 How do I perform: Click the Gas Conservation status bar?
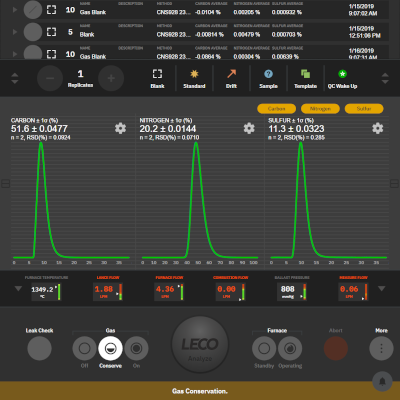click(x=200, y=391)
